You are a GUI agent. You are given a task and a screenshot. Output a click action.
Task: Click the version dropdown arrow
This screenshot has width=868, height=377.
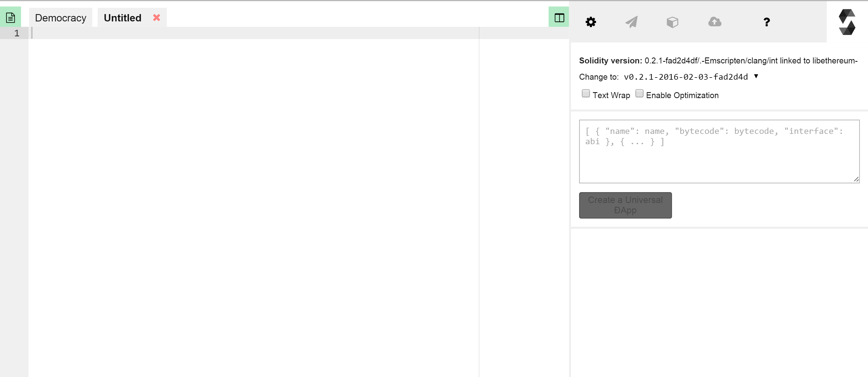tap(756, 76)
